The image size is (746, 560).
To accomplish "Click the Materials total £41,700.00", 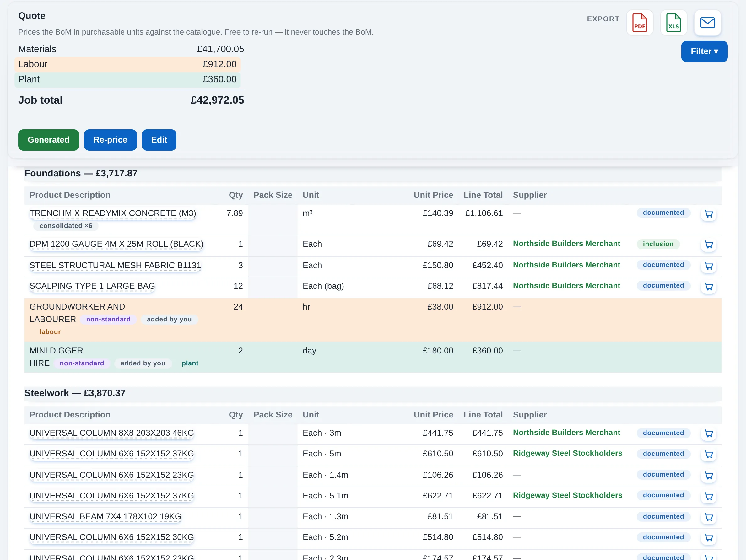I will coord(220,49).
